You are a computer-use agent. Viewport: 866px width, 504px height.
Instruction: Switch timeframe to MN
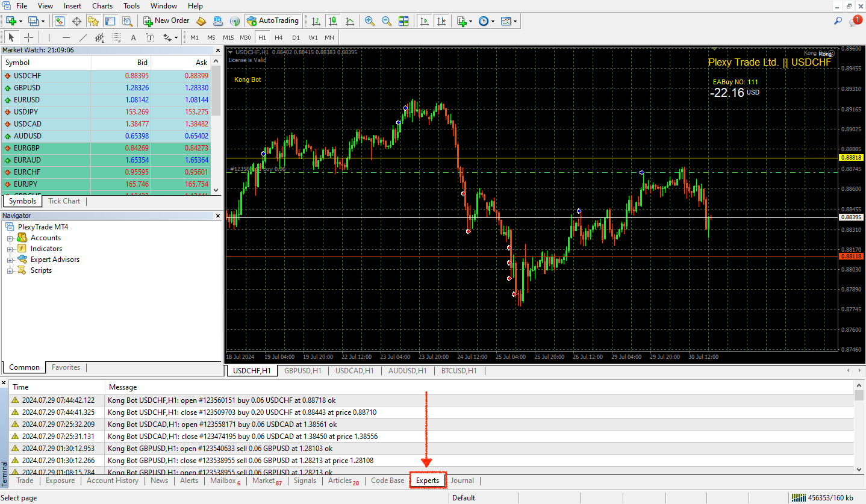click(329, 37)
